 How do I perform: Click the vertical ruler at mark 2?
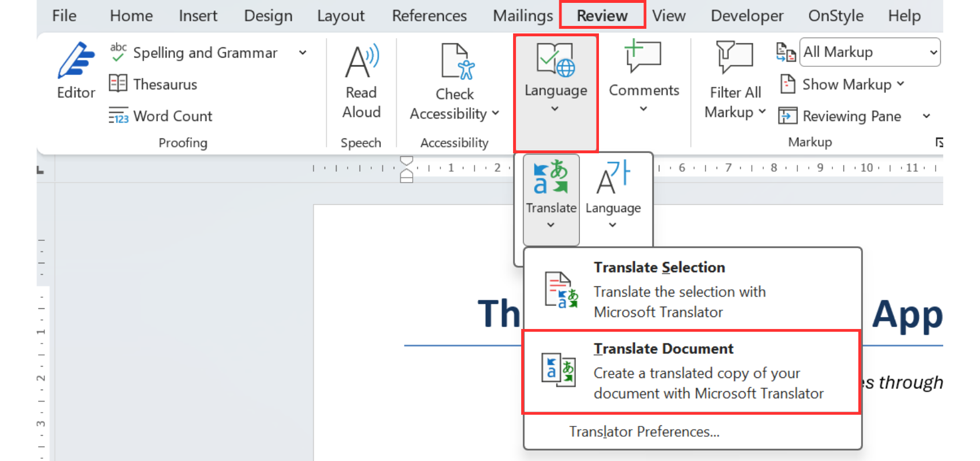click(x=40, y=377)
